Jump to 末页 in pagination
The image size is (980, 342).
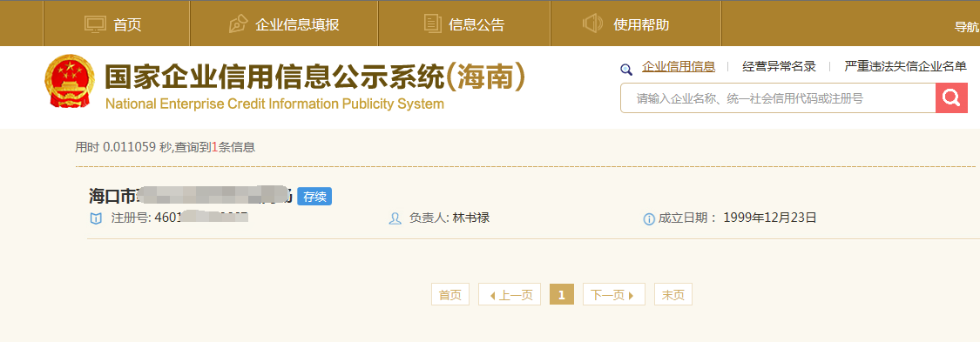coord(673,294)
